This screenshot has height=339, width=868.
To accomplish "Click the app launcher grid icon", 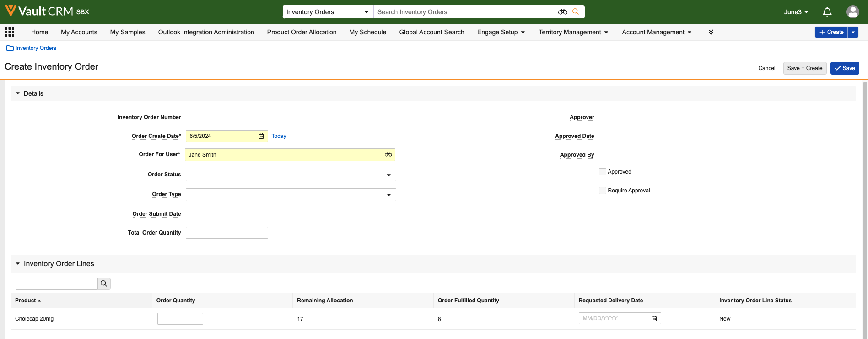I will click(x=10, y=32).
